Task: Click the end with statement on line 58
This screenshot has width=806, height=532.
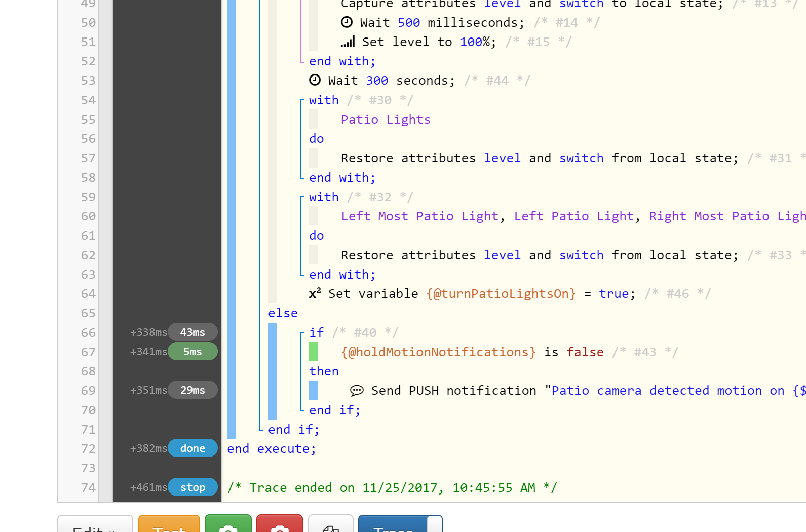Action: click(x=342, y=178)
